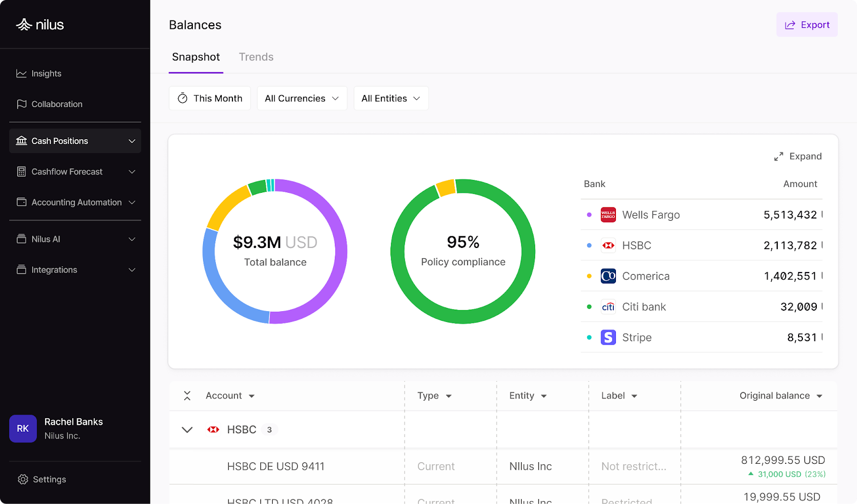Viewport: 857px width, 504px height.
Task: Open Insights from the sidebar chart icon
Action: (21, 74)
